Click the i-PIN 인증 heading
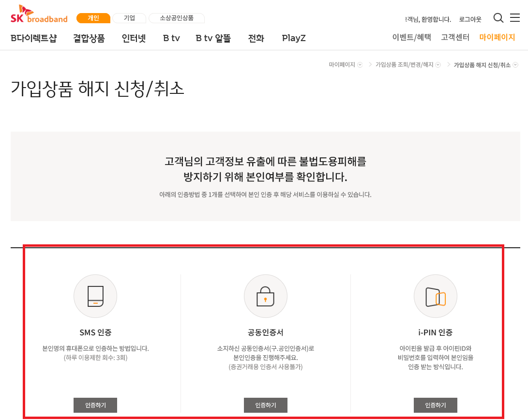 tap(436, 332)
